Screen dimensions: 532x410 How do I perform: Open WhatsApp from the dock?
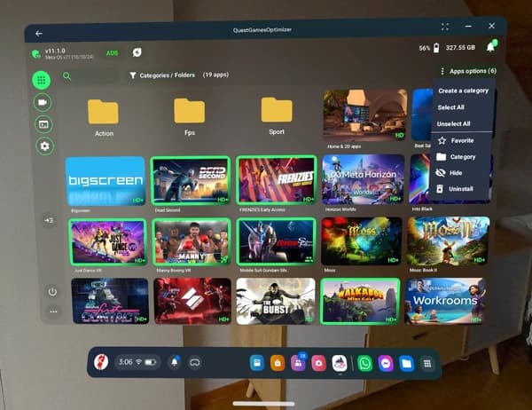pyautogui.click(x=364, y=362)
